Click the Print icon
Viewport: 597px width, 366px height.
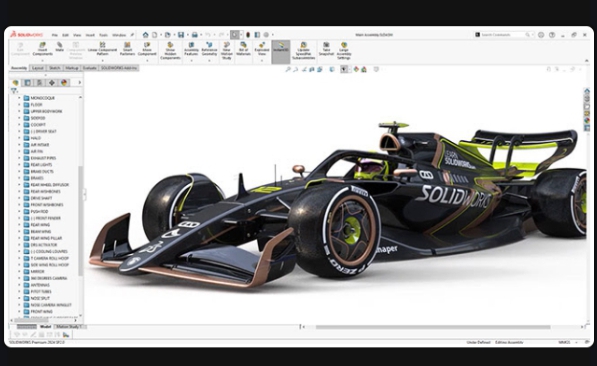(x=195, y=35)
